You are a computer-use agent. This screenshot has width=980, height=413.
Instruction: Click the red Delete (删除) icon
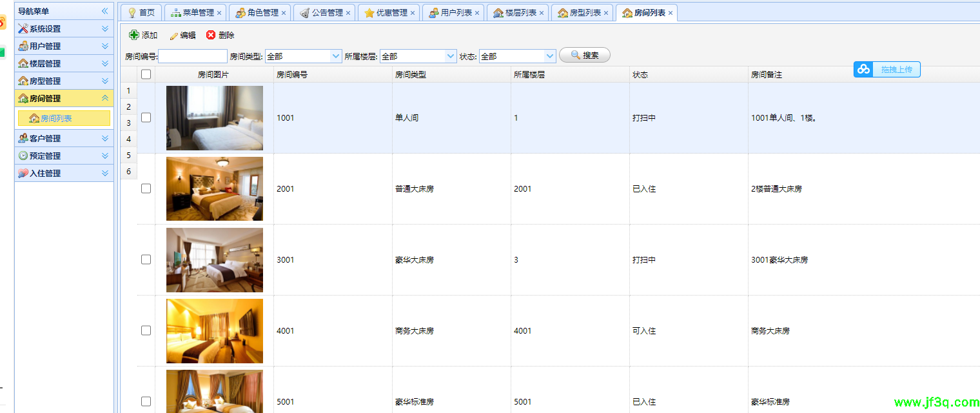[x=211, y=35]
